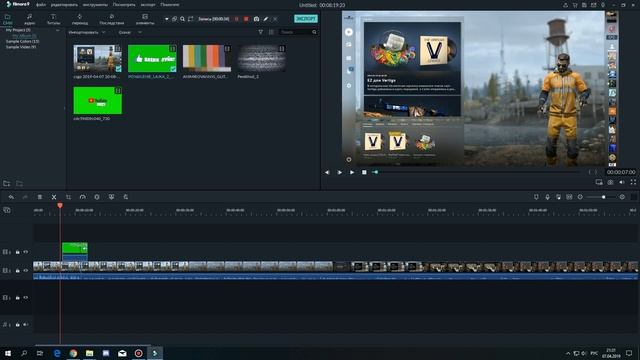Mute the music audio track

pyautogui.click(x=26, y=325)
